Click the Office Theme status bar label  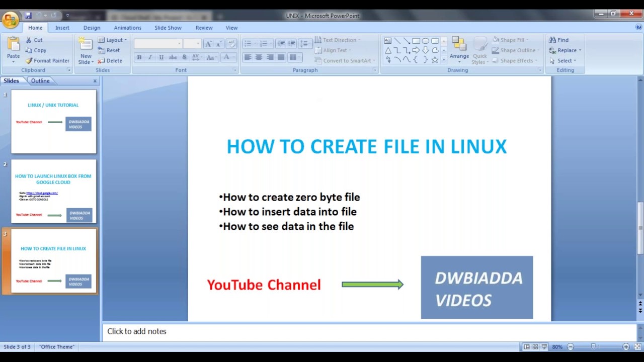click(57, 347)
